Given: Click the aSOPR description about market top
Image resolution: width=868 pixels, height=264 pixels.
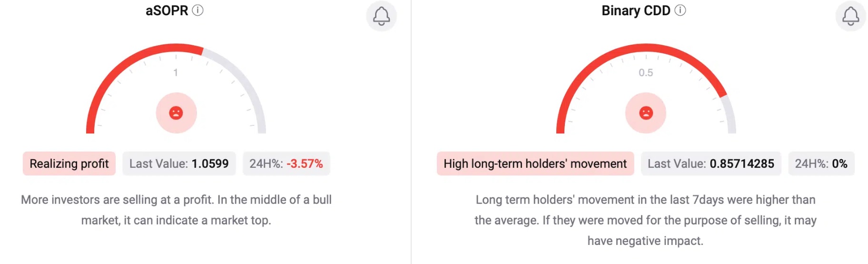Looking at the screenshot, I should point(176,210).
